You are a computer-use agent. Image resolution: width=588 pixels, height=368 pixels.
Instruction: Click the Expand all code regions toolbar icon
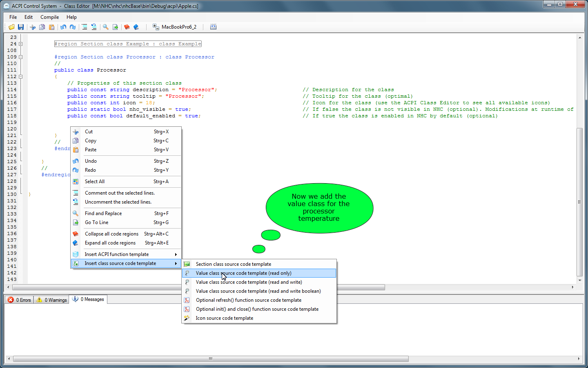(136, 27)
